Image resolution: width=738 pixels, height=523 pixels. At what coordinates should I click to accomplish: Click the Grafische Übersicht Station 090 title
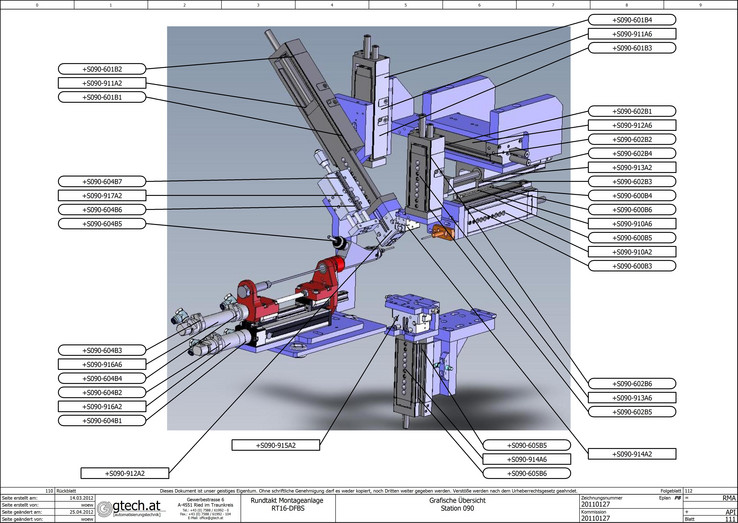tap(457, 504)
